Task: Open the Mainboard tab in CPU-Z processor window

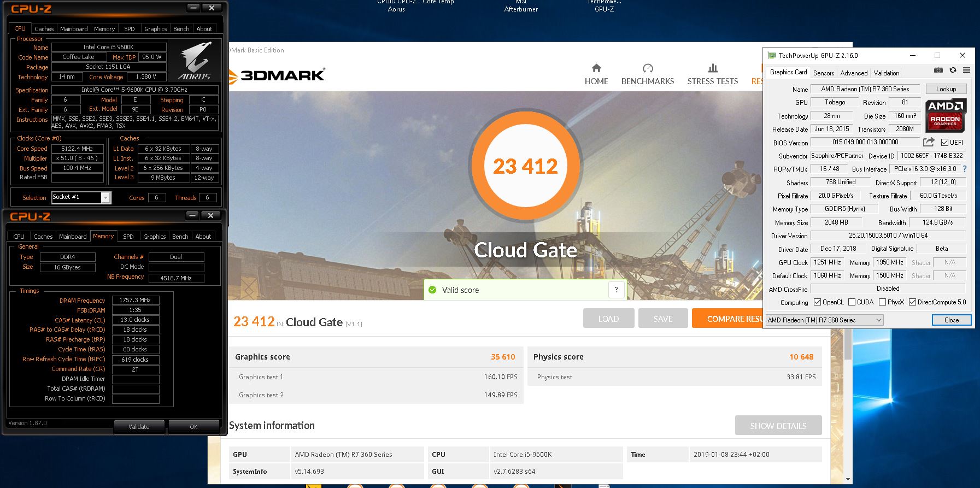Action: click(74, 29)
